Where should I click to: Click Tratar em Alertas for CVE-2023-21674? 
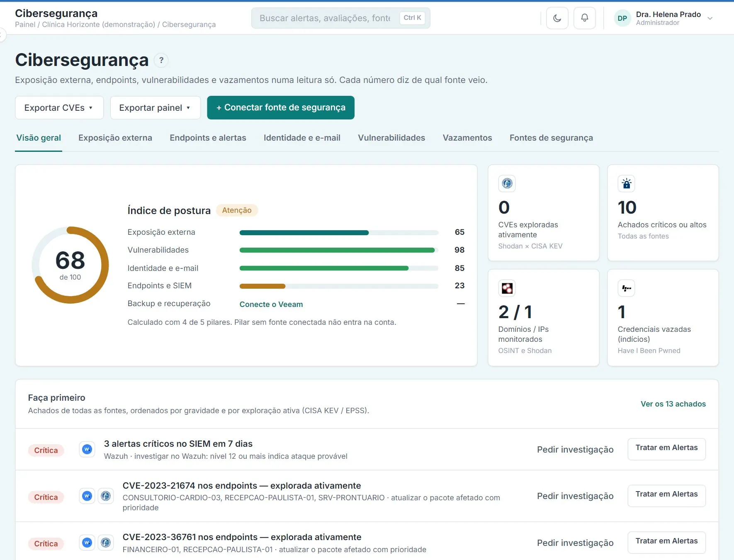click(x=666, y=496)
